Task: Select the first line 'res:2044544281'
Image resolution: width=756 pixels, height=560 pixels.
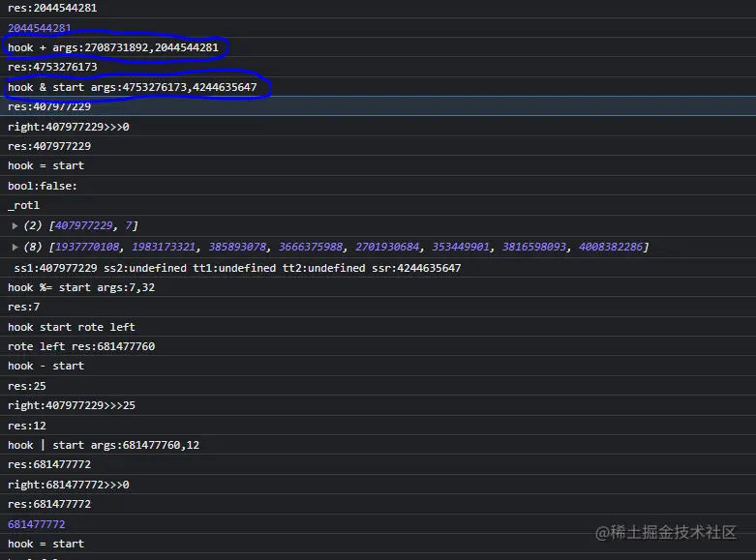Action: [x=52, y=8]
